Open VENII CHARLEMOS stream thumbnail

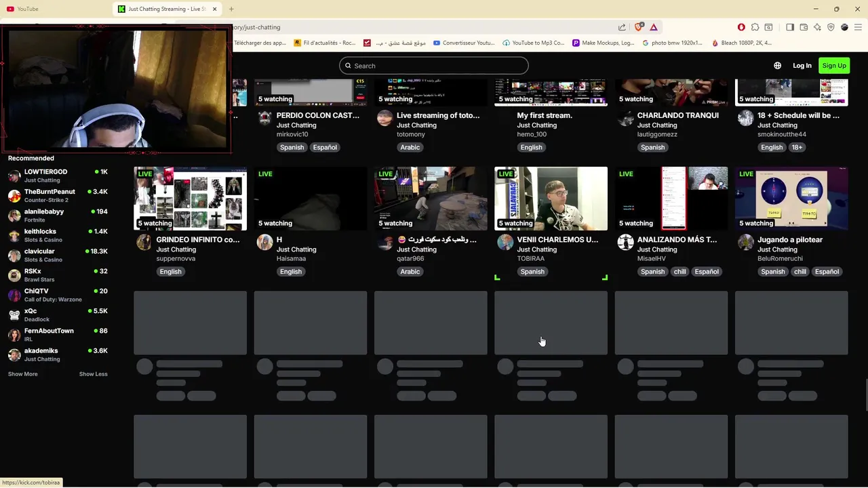(x=551, y=199)
